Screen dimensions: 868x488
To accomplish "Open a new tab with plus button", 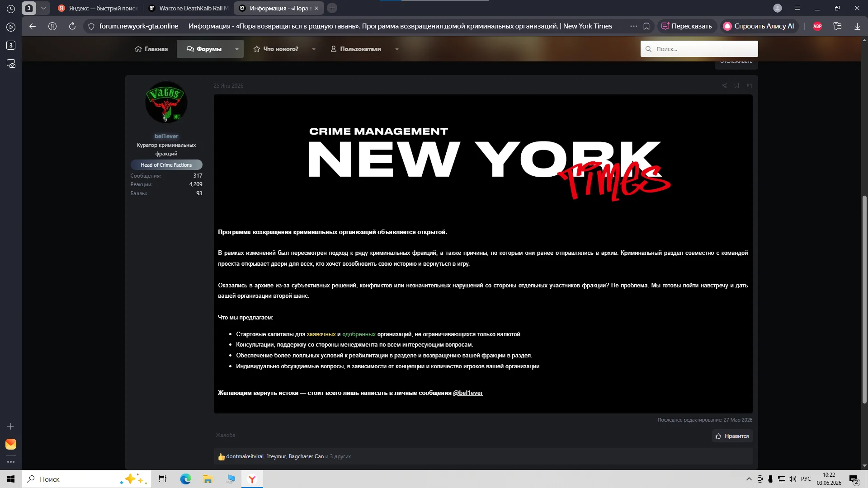I will coord(332,8).
